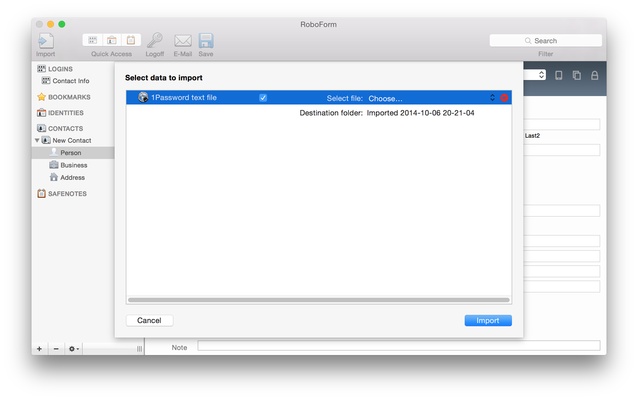Click the red remove icon in 1Password row
This screenshot has width=638, height=400.
point(504,98)
